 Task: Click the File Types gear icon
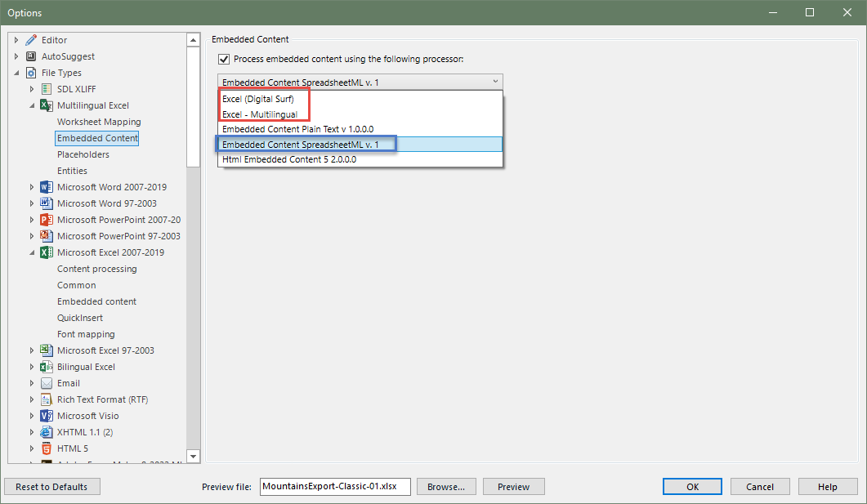[x=31, y=73]
